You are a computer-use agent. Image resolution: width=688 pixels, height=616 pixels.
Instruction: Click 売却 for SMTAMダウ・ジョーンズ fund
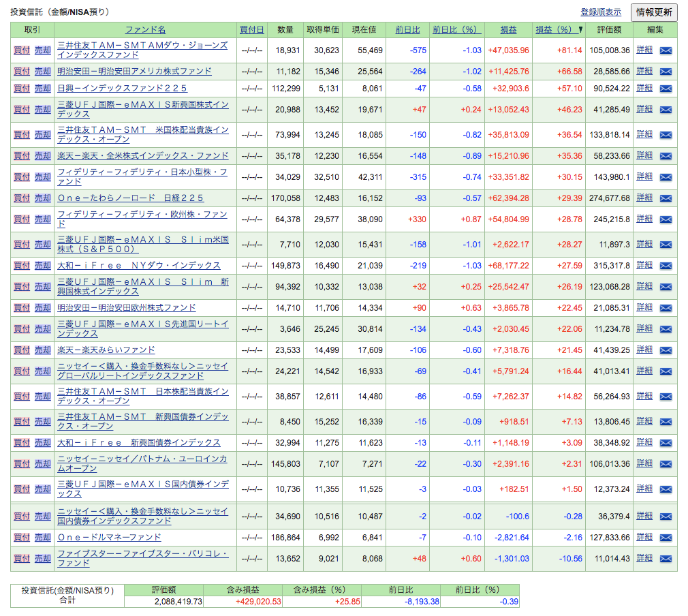pos(42,50)
